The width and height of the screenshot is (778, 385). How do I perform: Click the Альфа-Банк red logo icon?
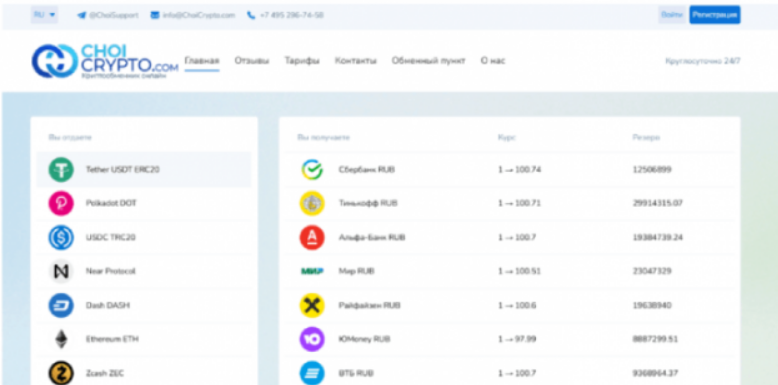point(312,237)
